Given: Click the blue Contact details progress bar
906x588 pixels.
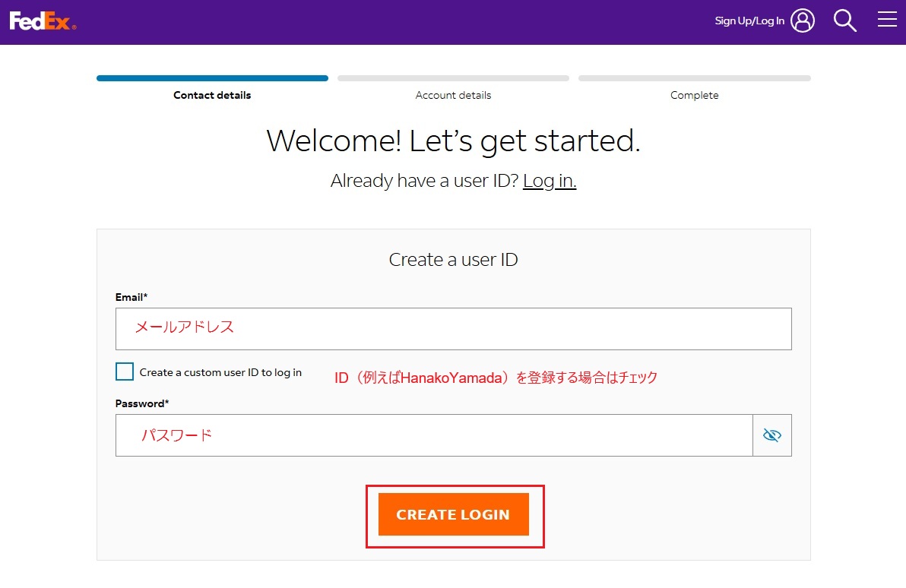Looking at the screenshot, I should click(212, 78).
